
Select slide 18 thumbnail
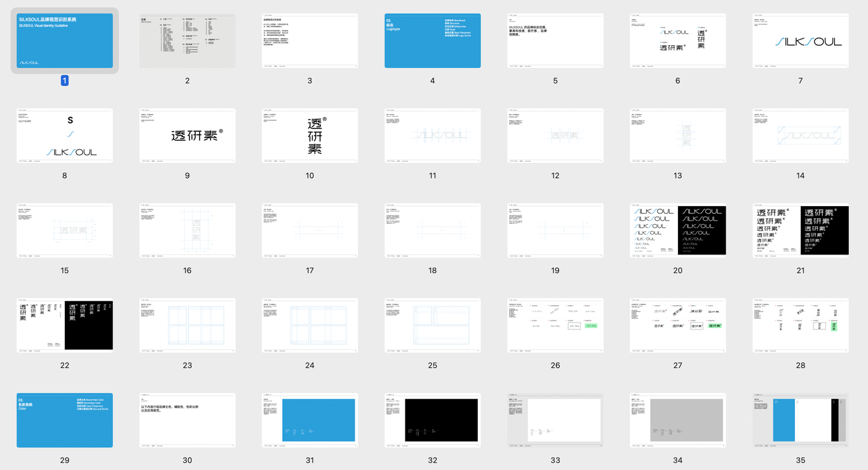point(433,230)
